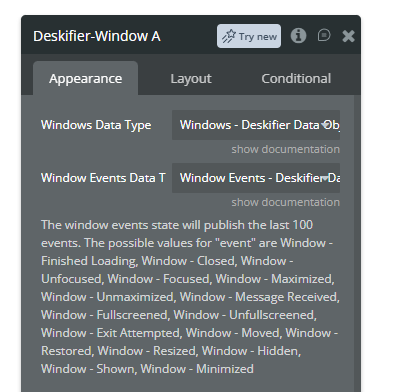The image size is (395, 392).
Task: Click the 'Windows Data Type' field label
Action: pyautogui.click(x=96, y=125)
